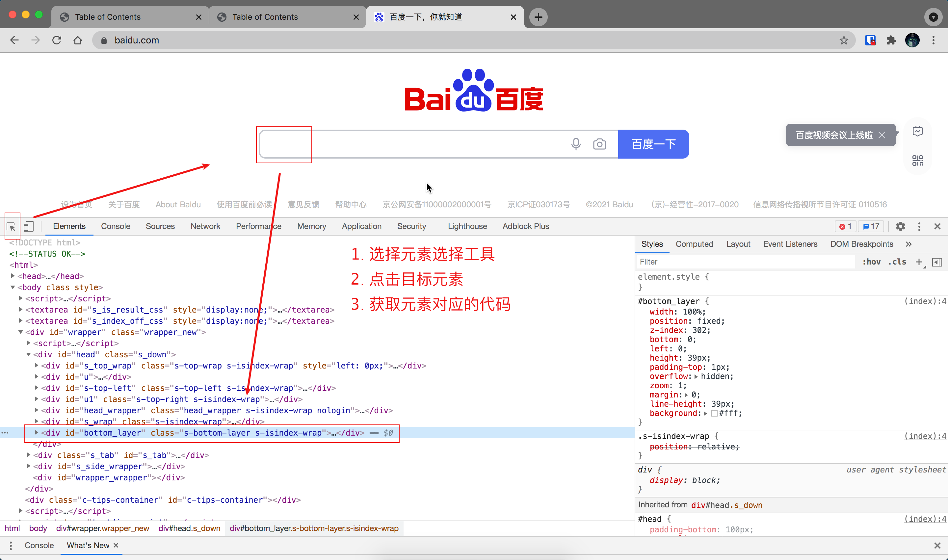Toggle the :hov element state panel
The width and height of the screenshot is (948, 560).
pos(871,262)
